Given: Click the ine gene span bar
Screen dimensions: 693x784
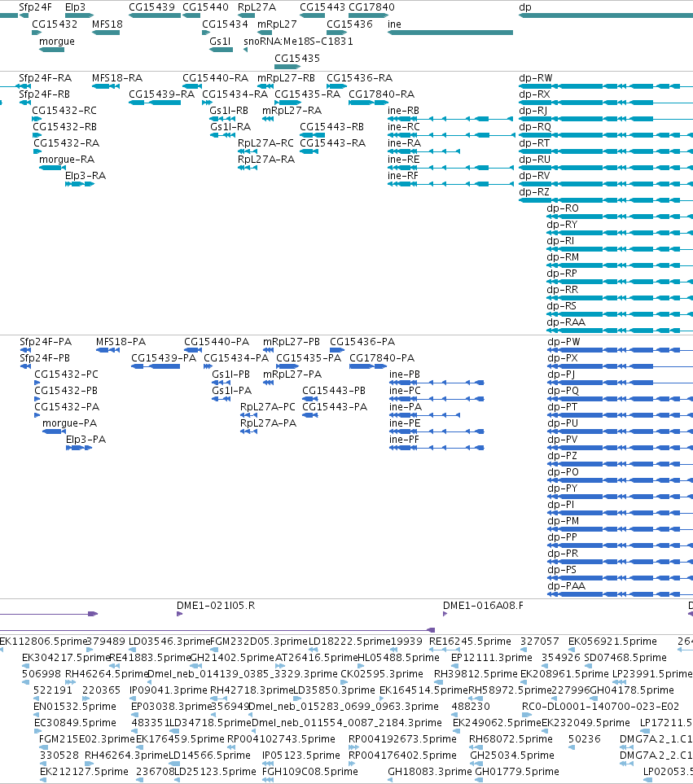Looking at the screenshot, I should click(450, 33).
